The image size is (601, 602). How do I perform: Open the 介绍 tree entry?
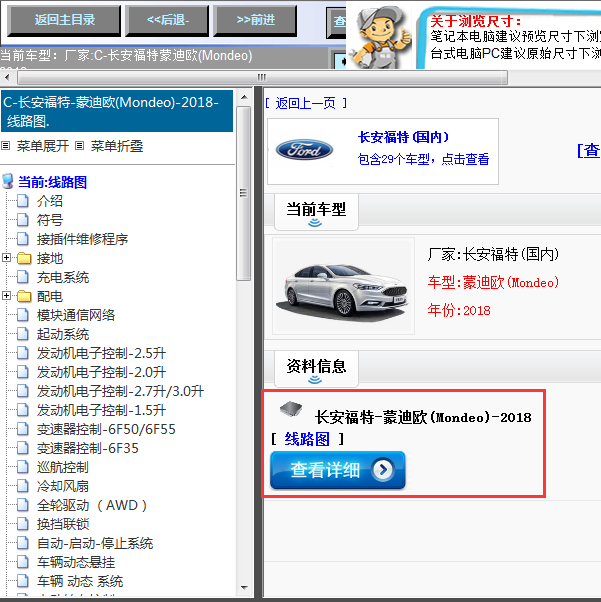[50, 201]
